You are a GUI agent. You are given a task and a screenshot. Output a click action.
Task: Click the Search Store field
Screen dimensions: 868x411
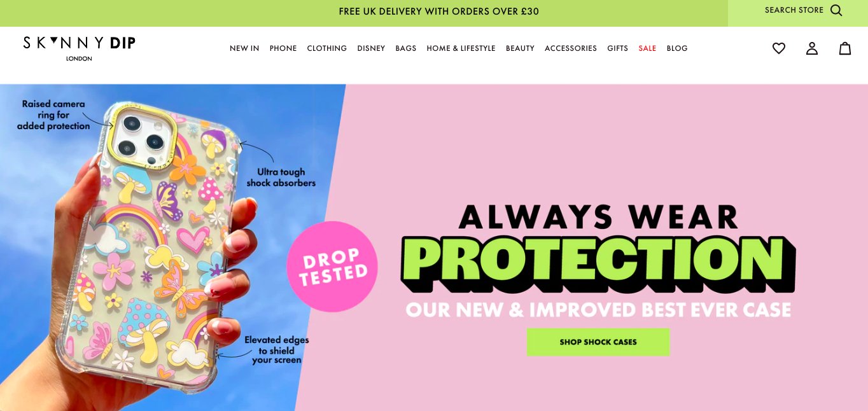coord(798,13)
